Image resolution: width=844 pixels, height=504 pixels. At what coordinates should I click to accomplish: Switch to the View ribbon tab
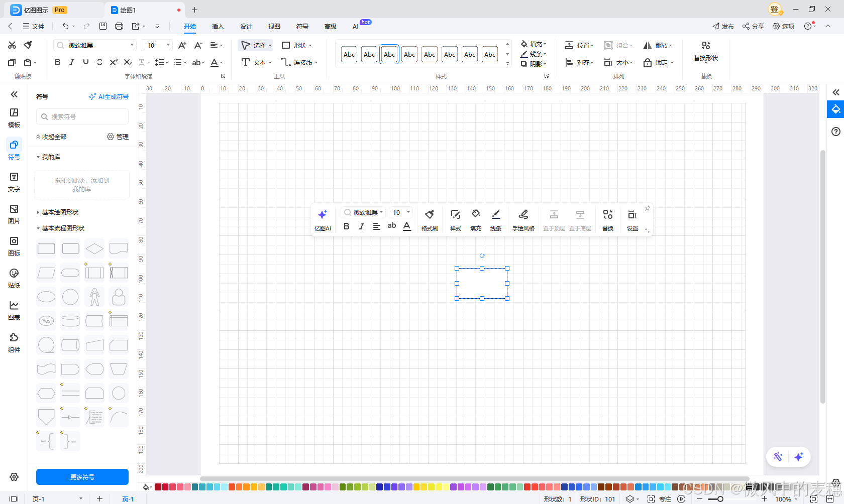(x=274, y=27)
